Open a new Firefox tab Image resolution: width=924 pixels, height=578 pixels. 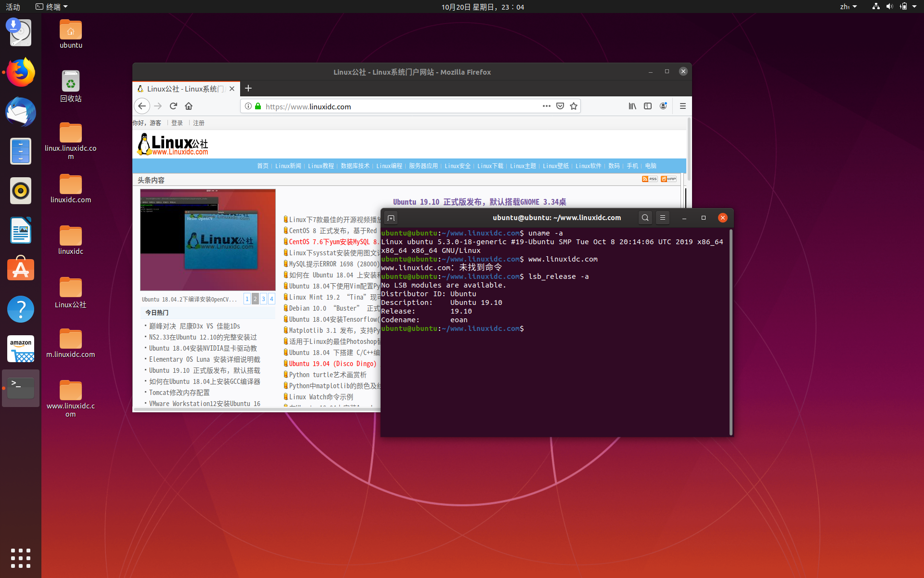tap(248, 88)
